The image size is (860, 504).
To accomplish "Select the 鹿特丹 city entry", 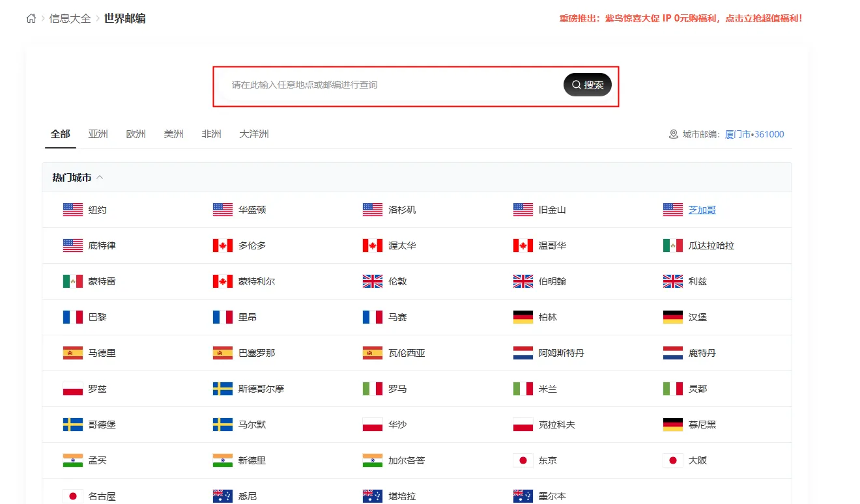I will click(x=702, y=353).
